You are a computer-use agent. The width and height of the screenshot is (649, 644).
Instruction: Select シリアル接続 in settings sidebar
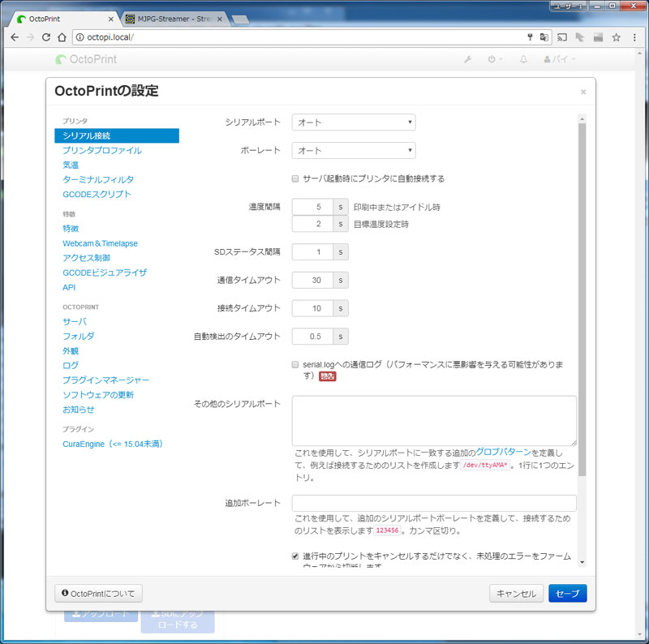(117, 135)
